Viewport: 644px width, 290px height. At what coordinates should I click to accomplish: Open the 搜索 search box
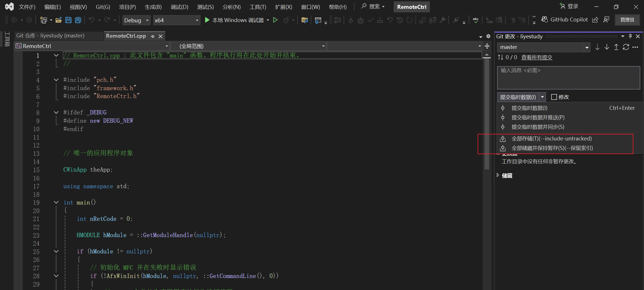[373, 7]
